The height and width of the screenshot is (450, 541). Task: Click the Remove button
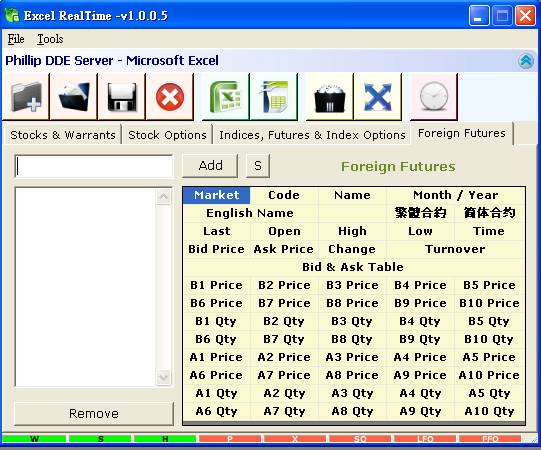click(94, 413)
